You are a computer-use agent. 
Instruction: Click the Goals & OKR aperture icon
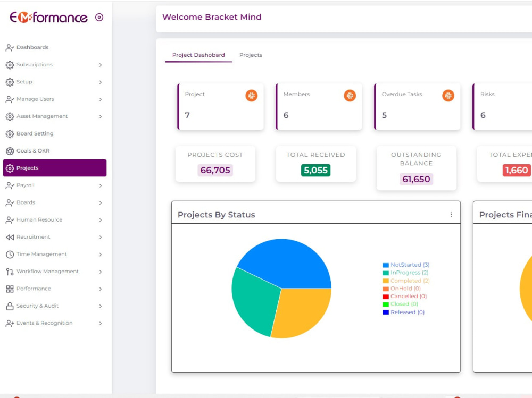(10, 151)
